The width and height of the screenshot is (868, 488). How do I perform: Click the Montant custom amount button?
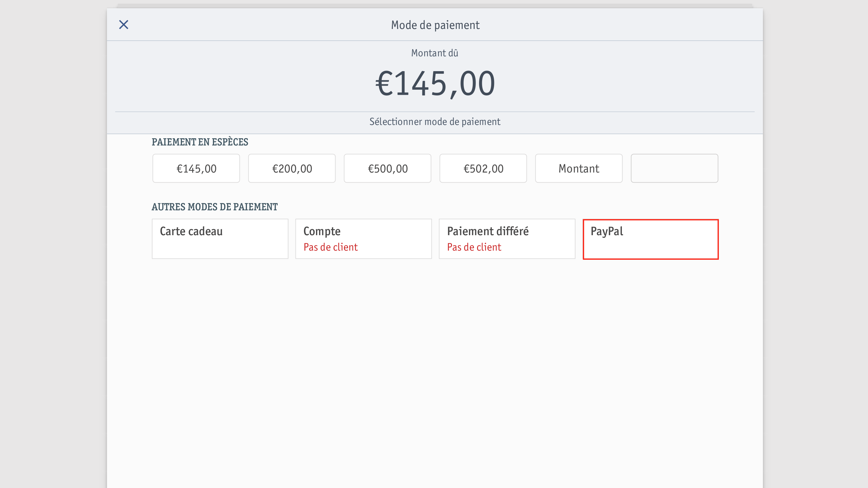click(x=579, y=168)
